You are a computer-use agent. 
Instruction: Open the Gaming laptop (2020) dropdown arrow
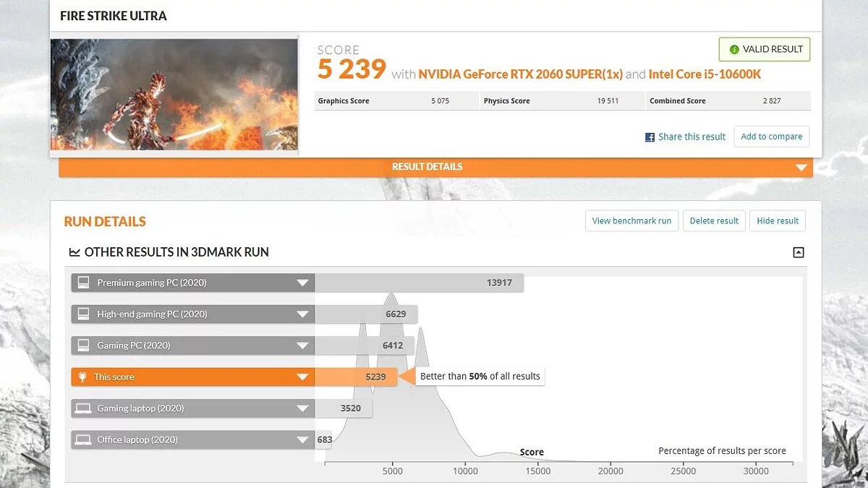302,408
